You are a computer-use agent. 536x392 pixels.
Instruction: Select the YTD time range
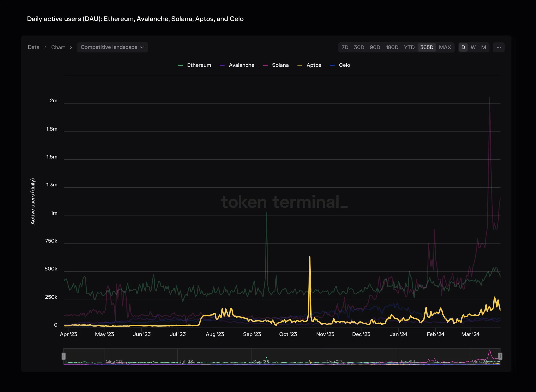409,47
